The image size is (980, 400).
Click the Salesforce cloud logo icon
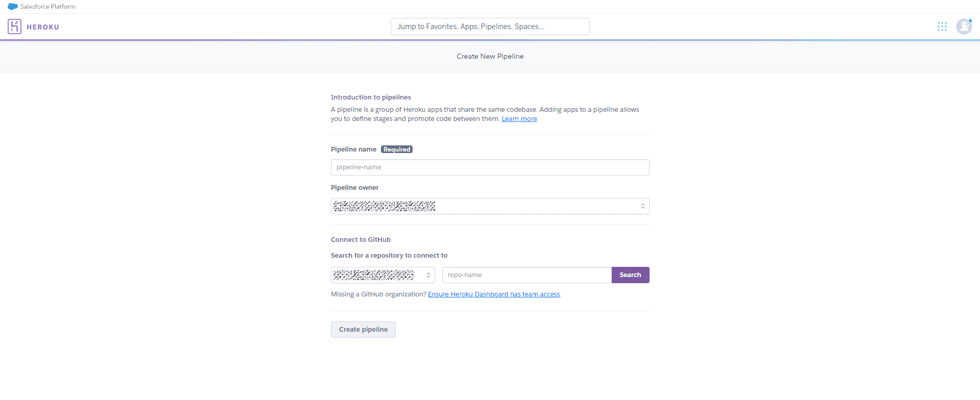13,7
